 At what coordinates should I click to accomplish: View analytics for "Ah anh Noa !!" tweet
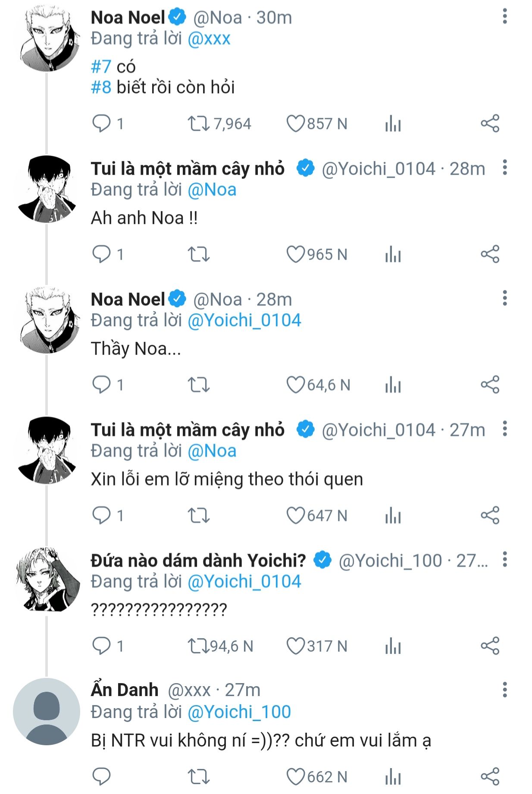click(393, 255)
